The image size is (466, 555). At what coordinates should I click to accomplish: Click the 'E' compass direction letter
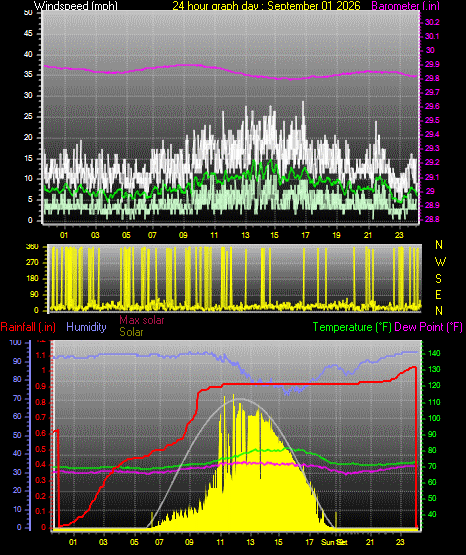coord(438,294)
